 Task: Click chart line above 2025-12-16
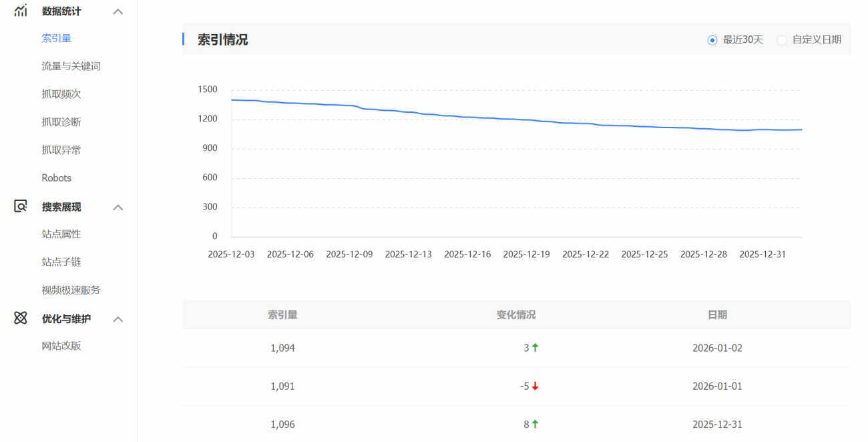tap(467, 117)
